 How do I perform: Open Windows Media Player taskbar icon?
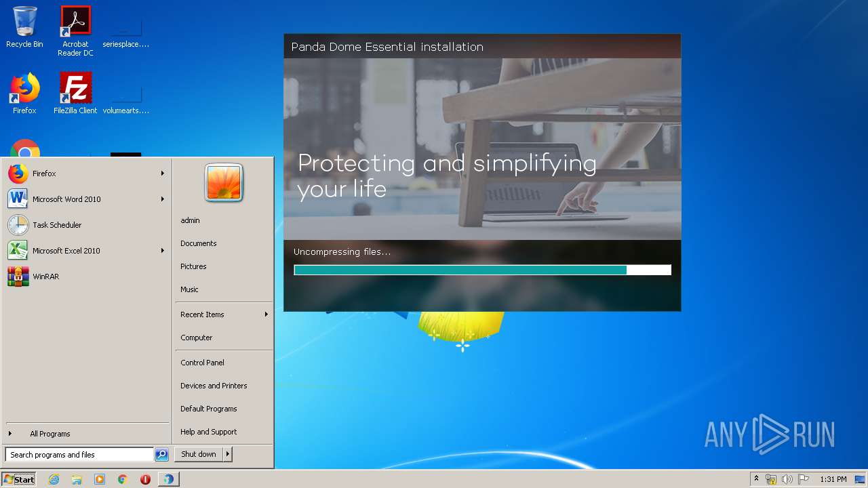coord(100,479)
